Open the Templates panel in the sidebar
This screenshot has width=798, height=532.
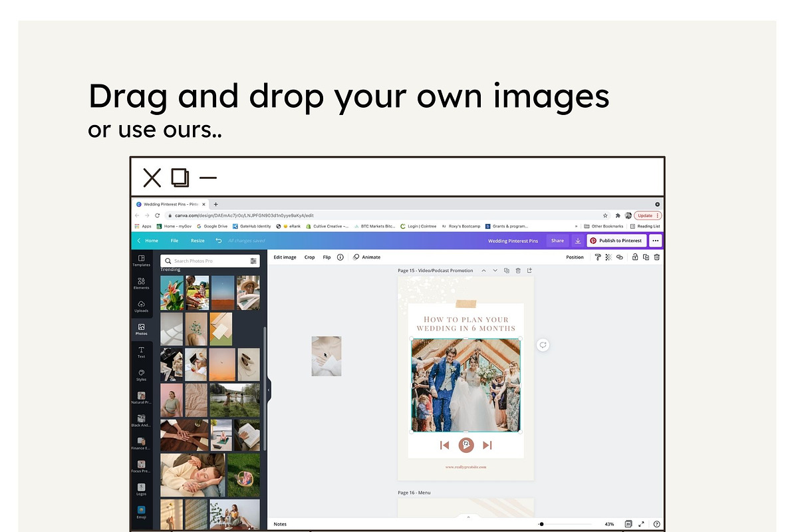[x=141, y=261]
